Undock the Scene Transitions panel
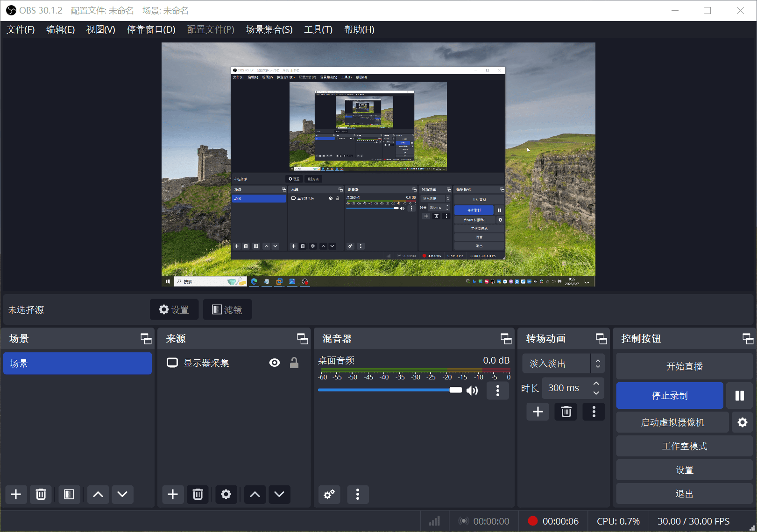Screen dimensions: 757x532 coord(601,339)
